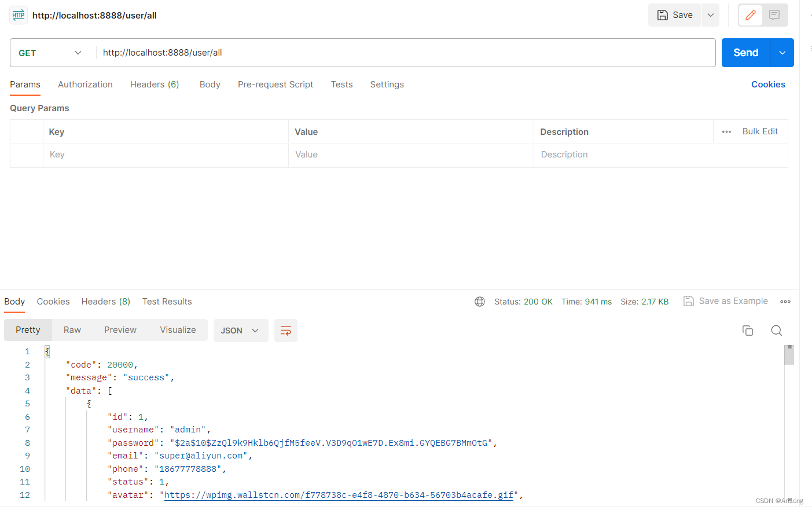Select the Raw response view

[72, 329]
